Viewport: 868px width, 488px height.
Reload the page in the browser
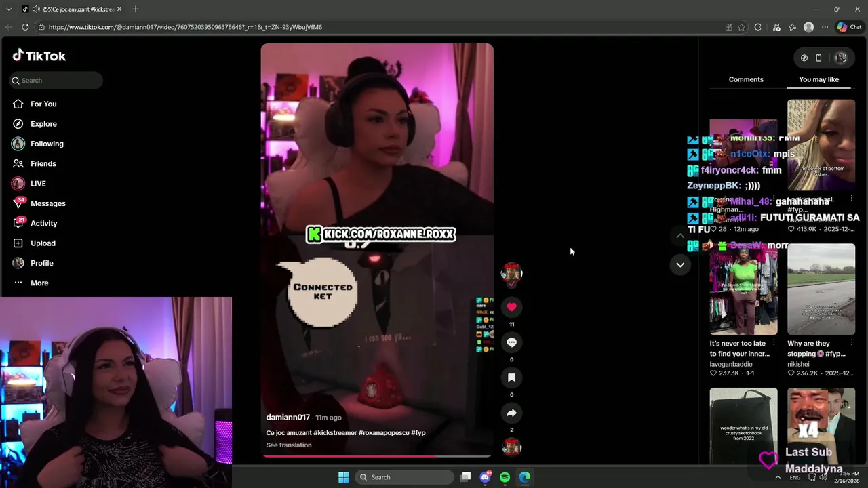point(25,27)
